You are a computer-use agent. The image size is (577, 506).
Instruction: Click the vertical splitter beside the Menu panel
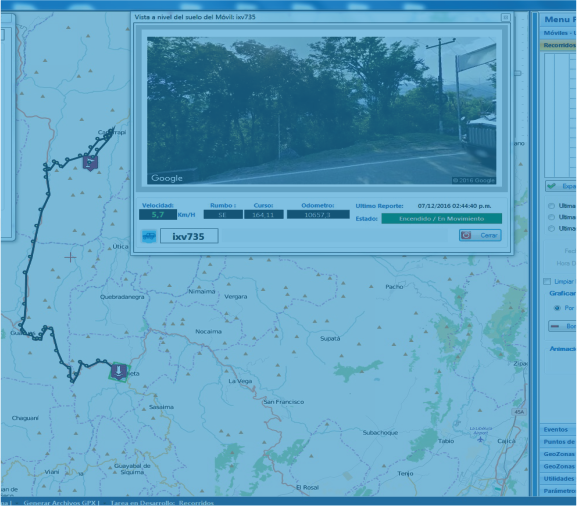534,254
